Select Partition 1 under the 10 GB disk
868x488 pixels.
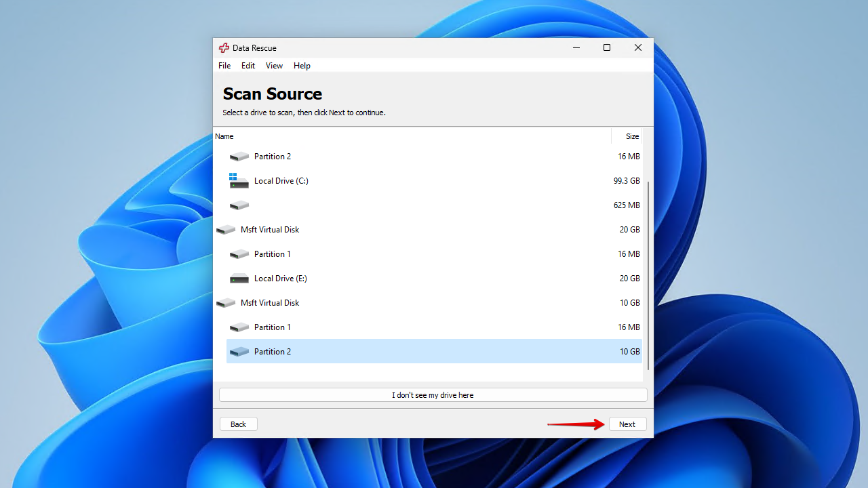pos(434,327)
